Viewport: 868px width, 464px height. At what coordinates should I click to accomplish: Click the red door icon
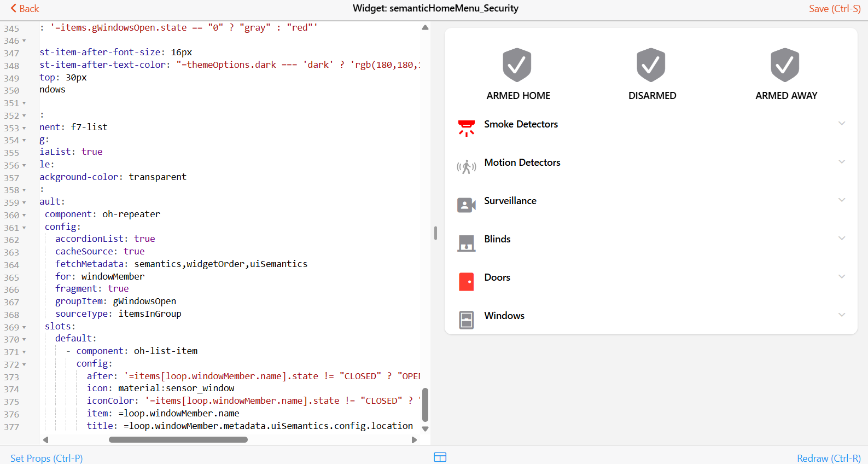(466, 282)
